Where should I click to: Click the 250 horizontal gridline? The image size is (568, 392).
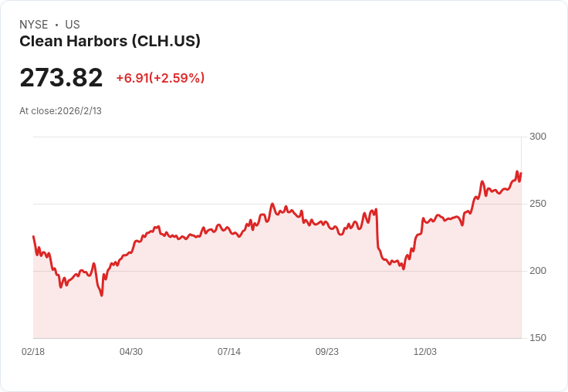pos(277,204)
